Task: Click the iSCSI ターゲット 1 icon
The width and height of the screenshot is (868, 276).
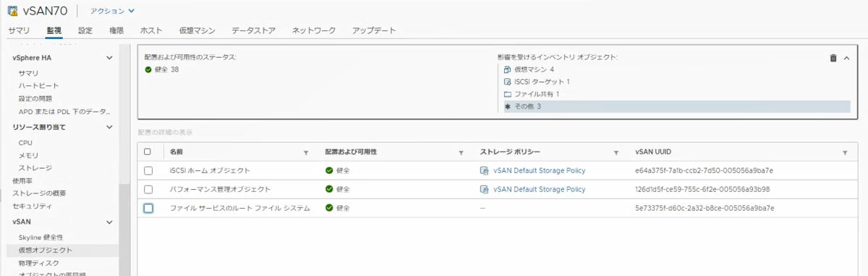Action: click(508, 82)
